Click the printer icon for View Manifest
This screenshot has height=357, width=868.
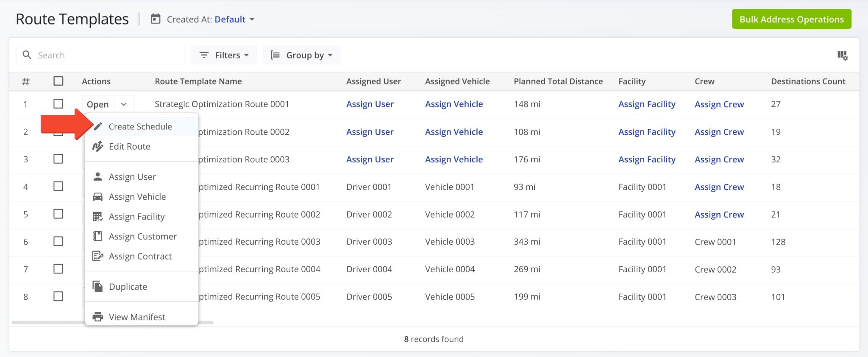click(x=98, y=317)
